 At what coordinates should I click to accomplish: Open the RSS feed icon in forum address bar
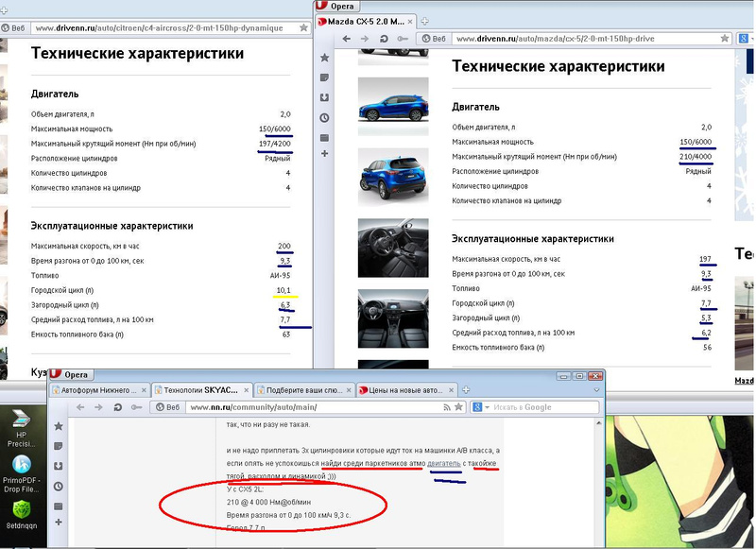pos(447,407)
